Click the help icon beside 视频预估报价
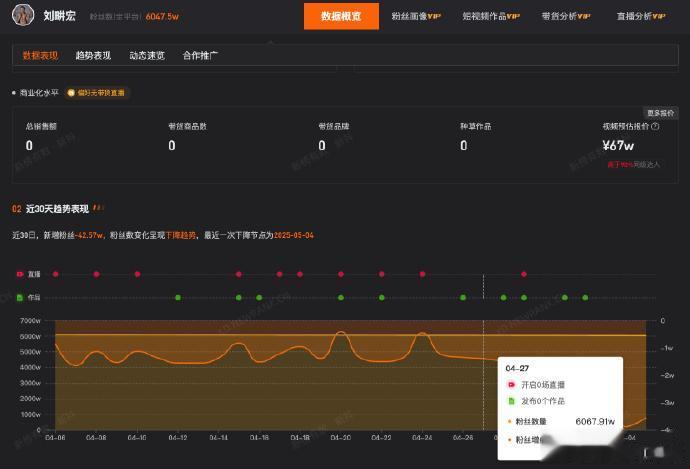 pyautogui.click(x=655, y=126)
